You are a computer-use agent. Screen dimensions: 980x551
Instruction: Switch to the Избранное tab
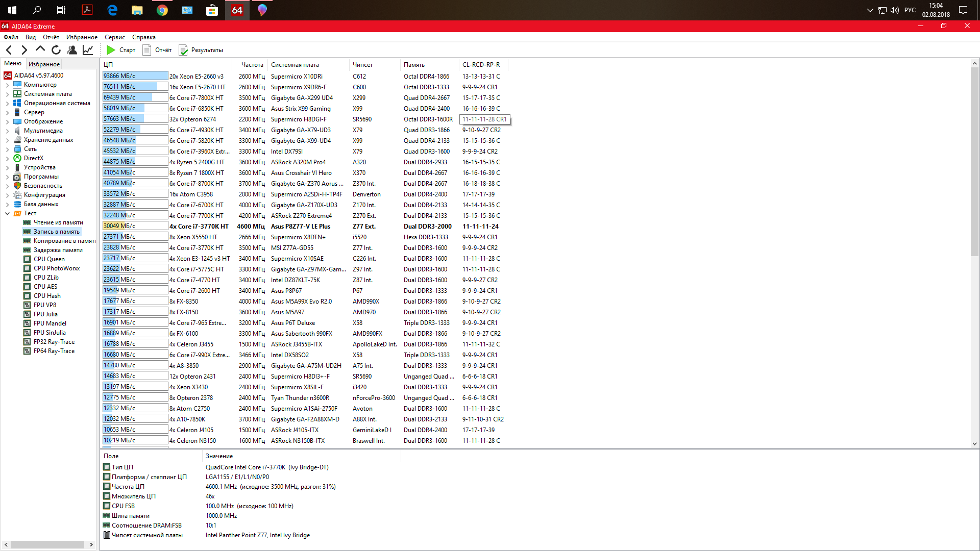tap(44, 64)
